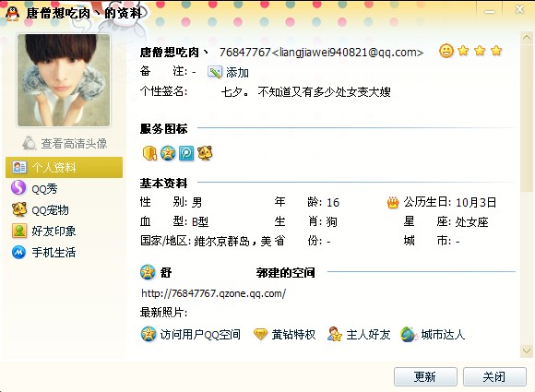Click the Qzone star icon beside 郭建的空间
Image resolution: width=535 pixels, height=392 pixels.
pos(148,272)
